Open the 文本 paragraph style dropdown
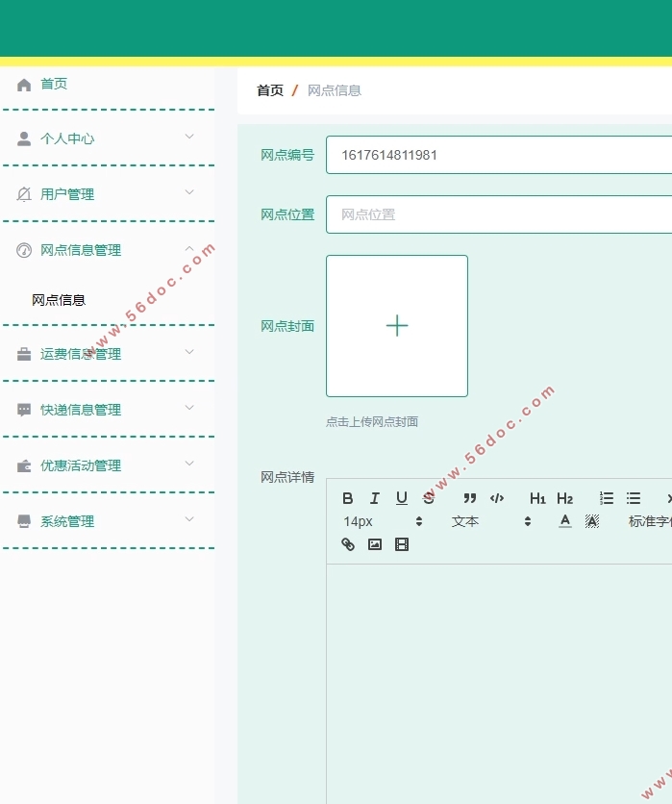The height and width of the screenshot is (804, 672). 490,521
